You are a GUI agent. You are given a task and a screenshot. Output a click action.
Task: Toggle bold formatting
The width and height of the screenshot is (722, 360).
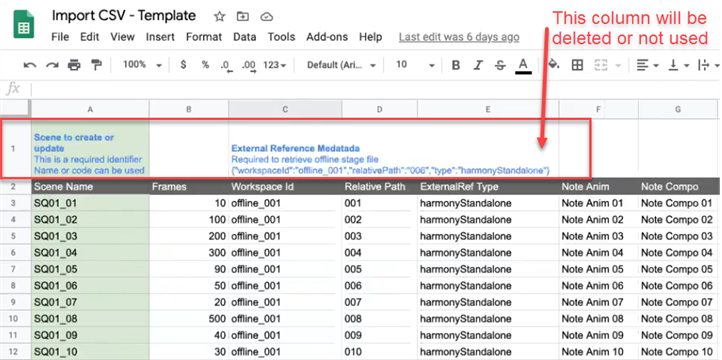tap(456, 65)
